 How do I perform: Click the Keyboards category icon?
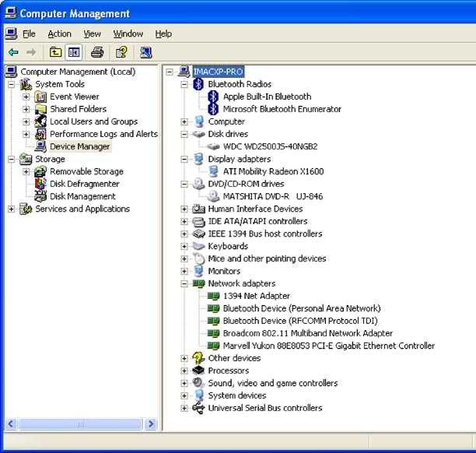click(x=198, y=246)
